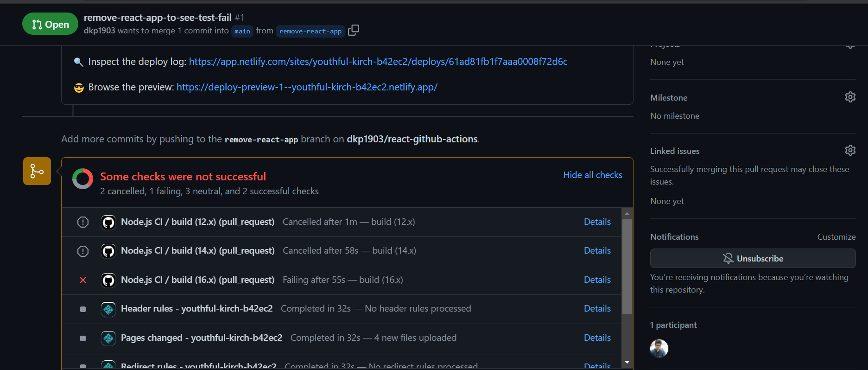The image size is (868, 370).
Task: Click the checks list scrollbar up arrow
Action: [627, 214]
